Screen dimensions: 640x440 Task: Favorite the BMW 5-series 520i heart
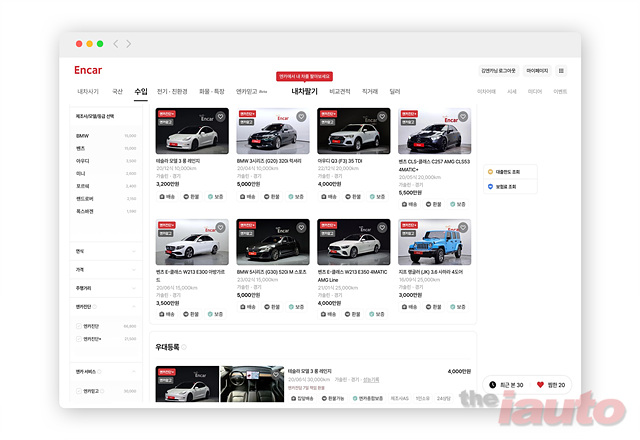[301, 228]
